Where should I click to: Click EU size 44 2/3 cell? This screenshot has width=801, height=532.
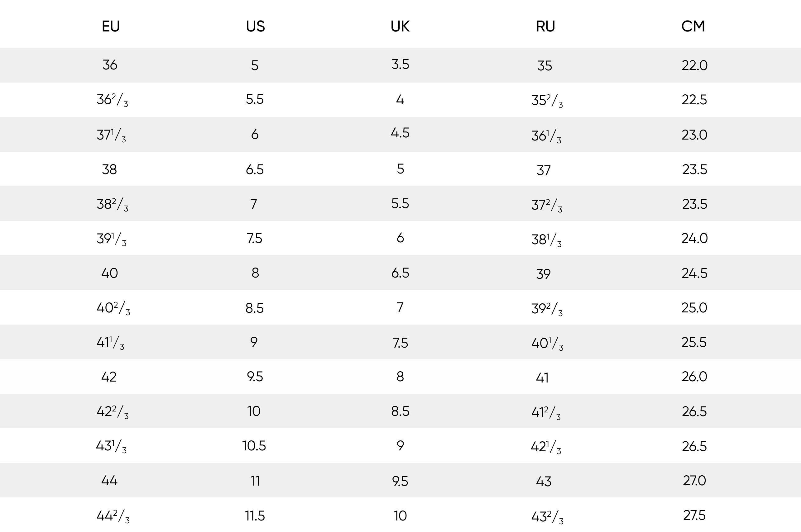113,516
